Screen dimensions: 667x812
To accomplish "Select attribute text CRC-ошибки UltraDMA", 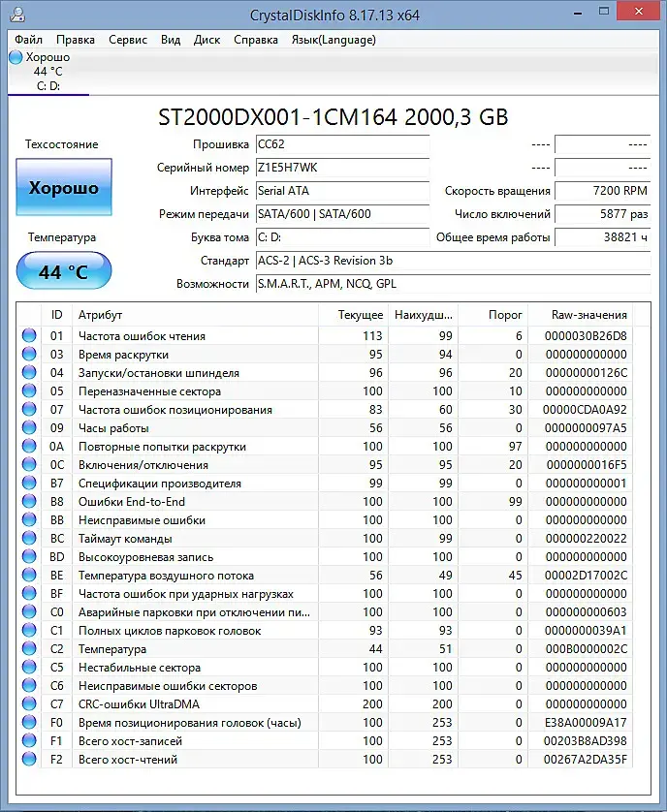I will pos(139,704).
